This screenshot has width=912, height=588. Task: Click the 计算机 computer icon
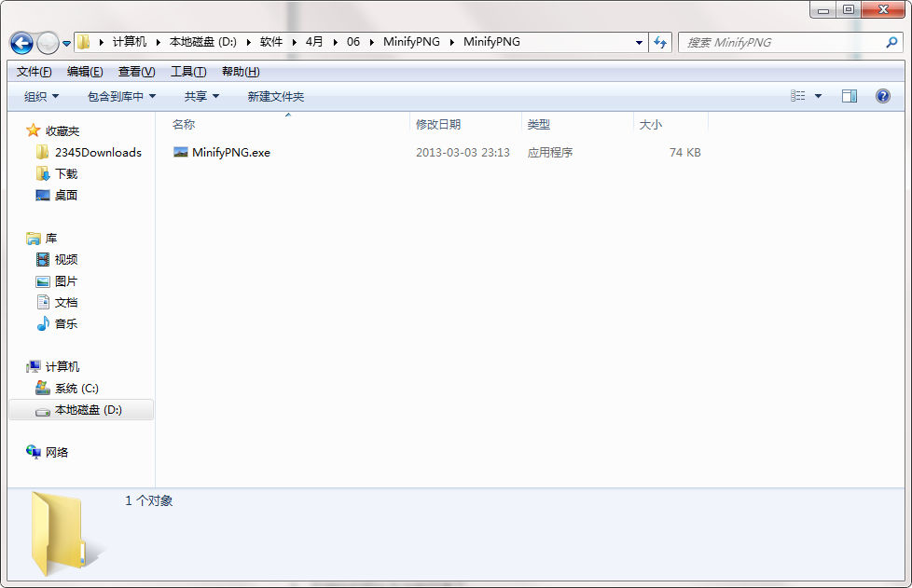[x=34, y=366]
